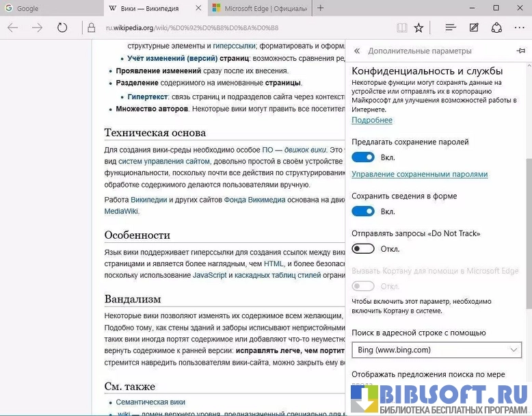Open Reading view from address bar

click(401, 27)
